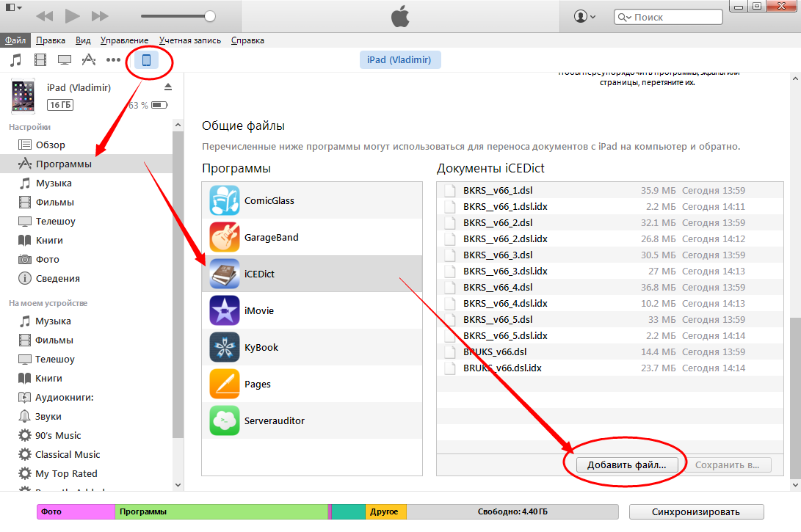
Task: Eject iPad (Vladimir) using eject icon
Action: tap(168, 87)
